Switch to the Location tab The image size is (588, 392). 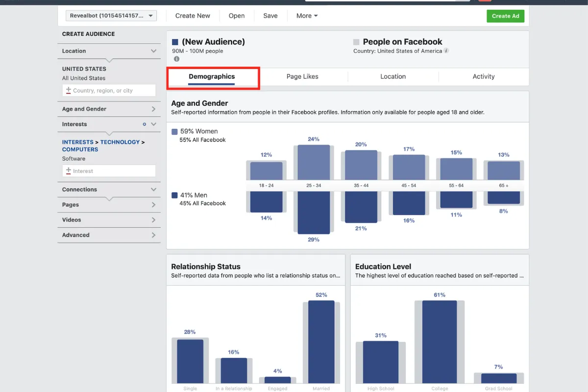(393, 76)
